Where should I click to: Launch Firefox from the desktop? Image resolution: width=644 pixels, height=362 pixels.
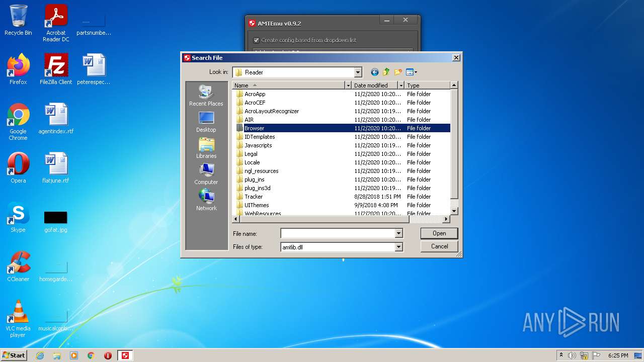coord(18,69)
